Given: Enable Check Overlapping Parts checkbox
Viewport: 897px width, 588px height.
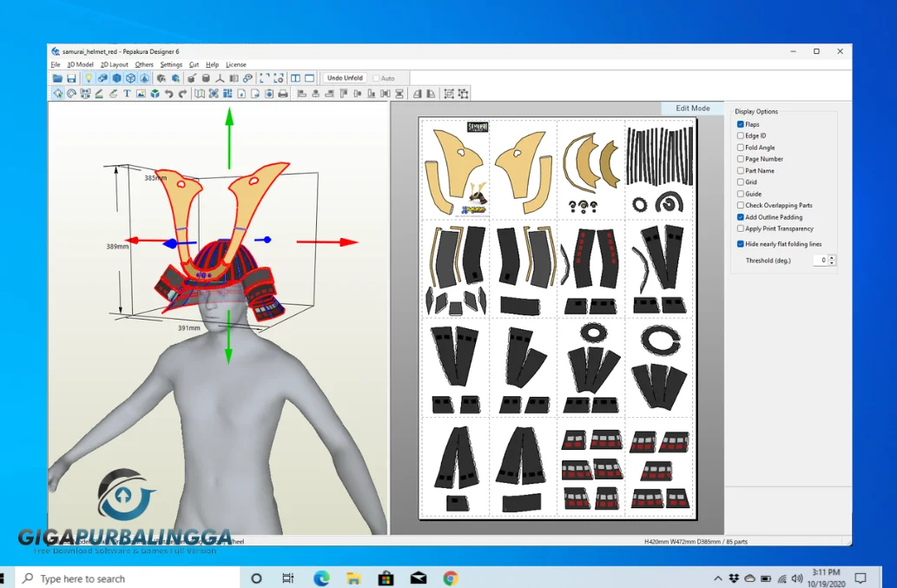Looking at the screenshot, I should 740,205.
